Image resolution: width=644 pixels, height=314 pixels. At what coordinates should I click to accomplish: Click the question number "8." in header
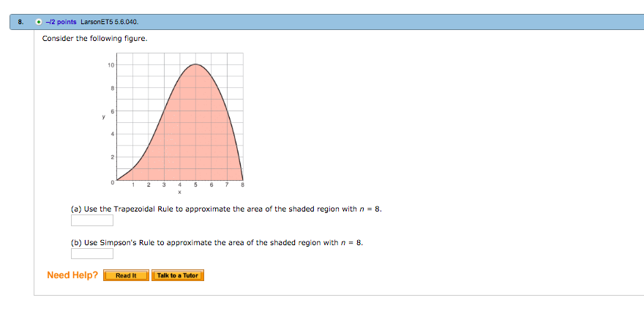[x=20, y=22]
